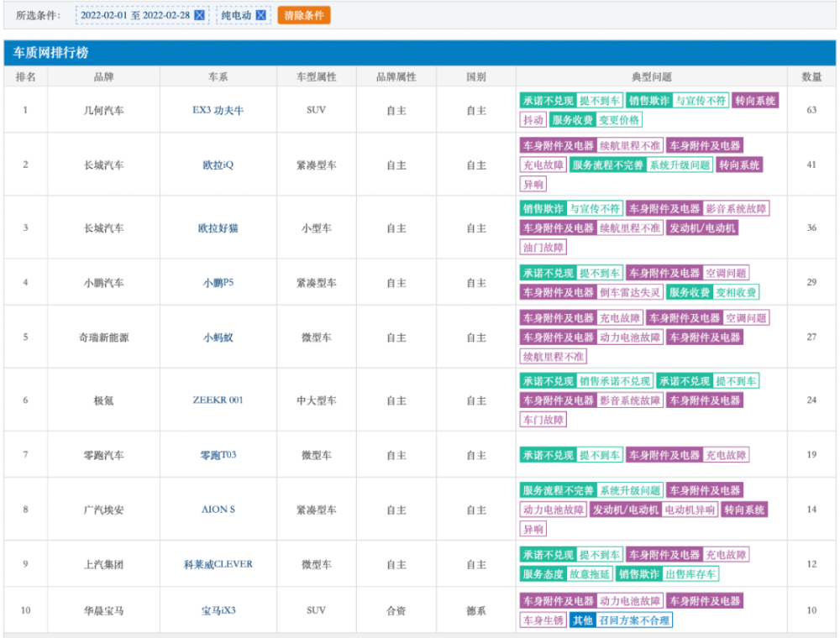Image resolution: width=840 pixels, height=638 pixels.
Task: Click the 抖动 tag in EX3 功夫牛 row
Action: click(x=533, y=120)
